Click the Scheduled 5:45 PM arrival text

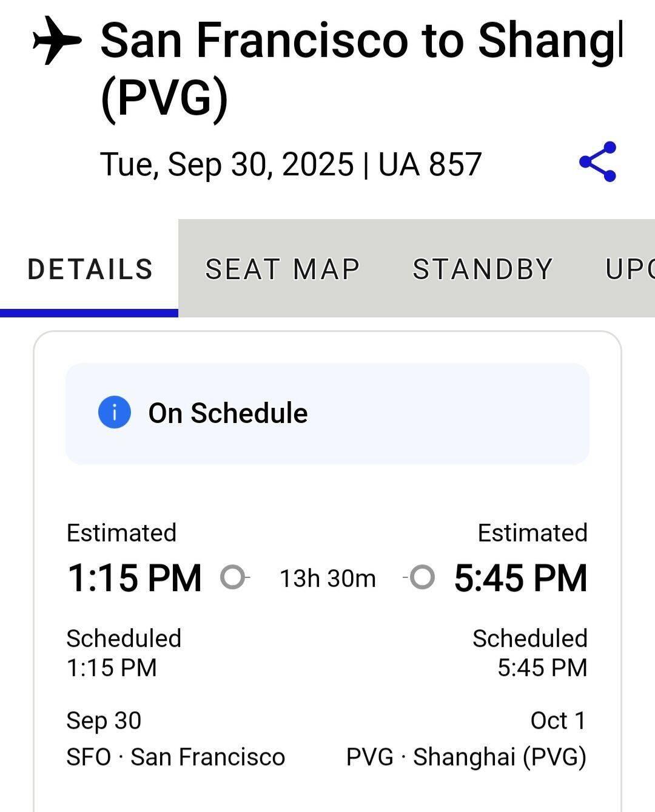(530, 653)
